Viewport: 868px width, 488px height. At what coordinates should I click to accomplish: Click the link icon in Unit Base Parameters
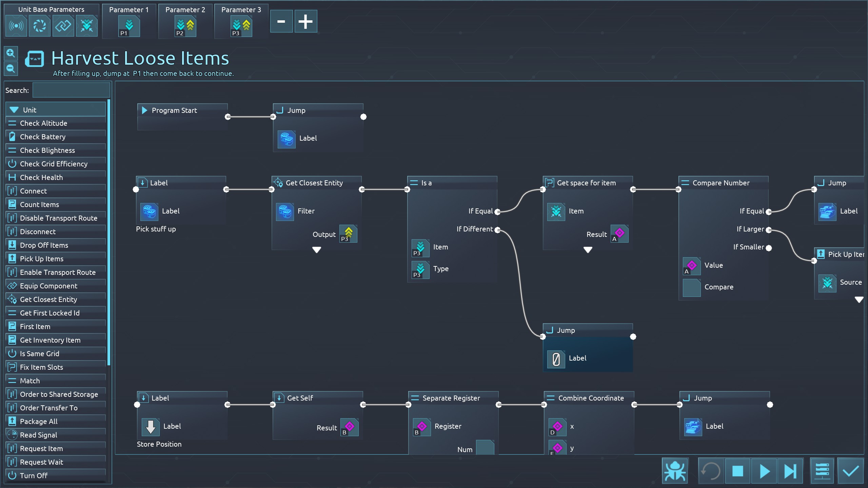pyautogui.click(x=63, y=26)
